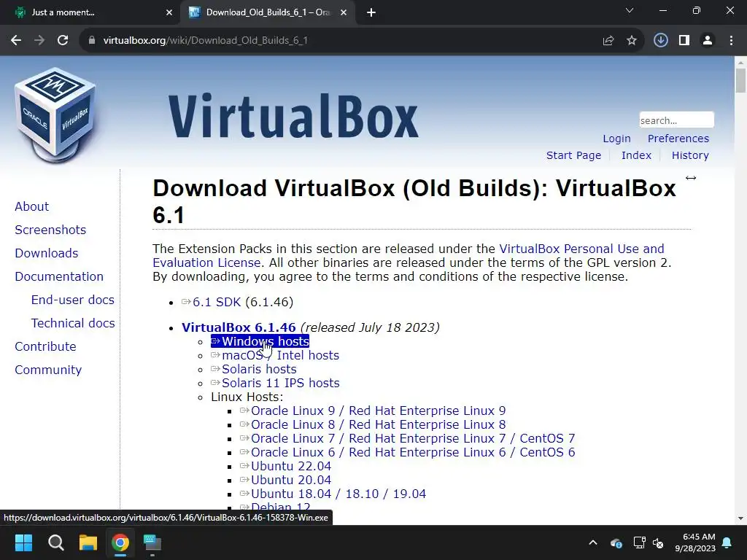Open Windows taskbar search
The image size is (747, 560).
(x=55, y=542)
